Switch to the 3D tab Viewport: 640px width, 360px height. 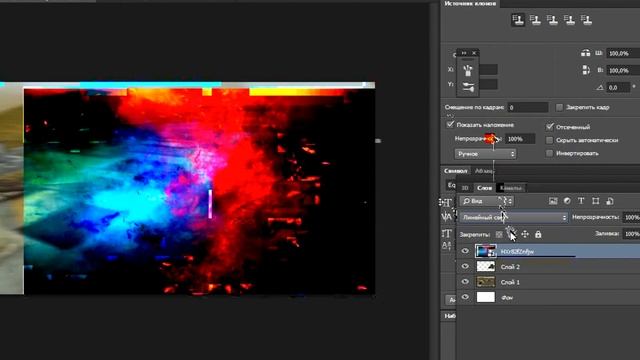click(464, 188)
